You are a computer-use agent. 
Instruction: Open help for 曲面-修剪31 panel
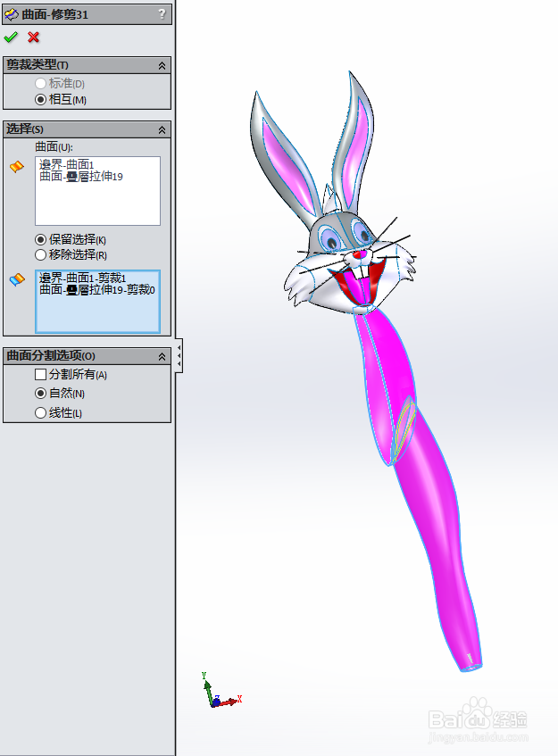pyautogui.click(x=162, y=14)
